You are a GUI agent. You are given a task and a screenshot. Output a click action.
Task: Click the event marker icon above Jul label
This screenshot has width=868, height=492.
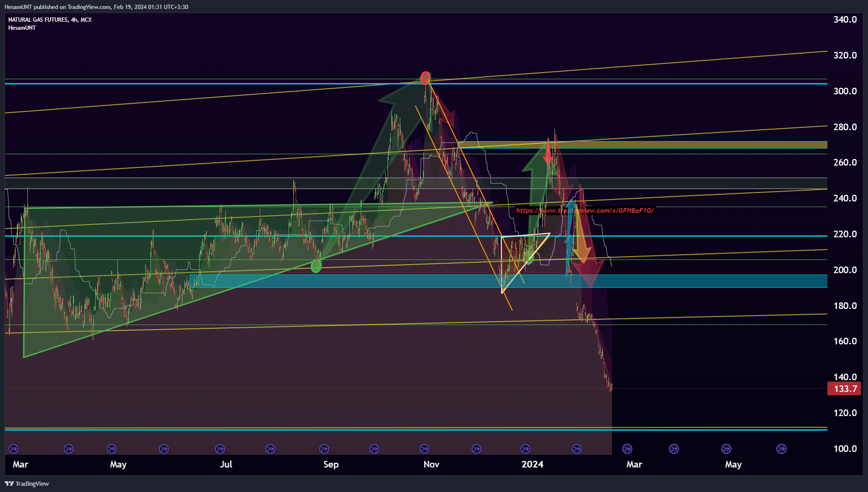[220, 449]
